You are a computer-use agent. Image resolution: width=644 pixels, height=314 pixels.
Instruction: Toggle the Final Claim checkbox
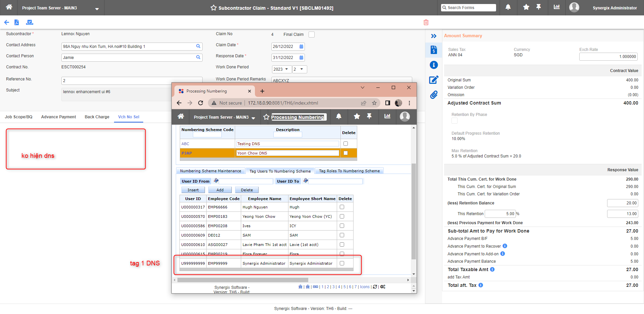coord(311,34)
